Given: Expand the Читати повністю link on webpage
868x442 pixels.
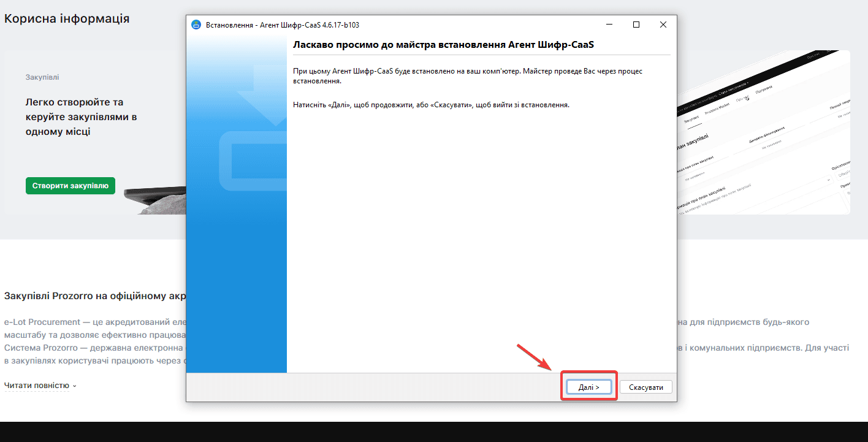Looking at the screenshot, I should (40, 386).
